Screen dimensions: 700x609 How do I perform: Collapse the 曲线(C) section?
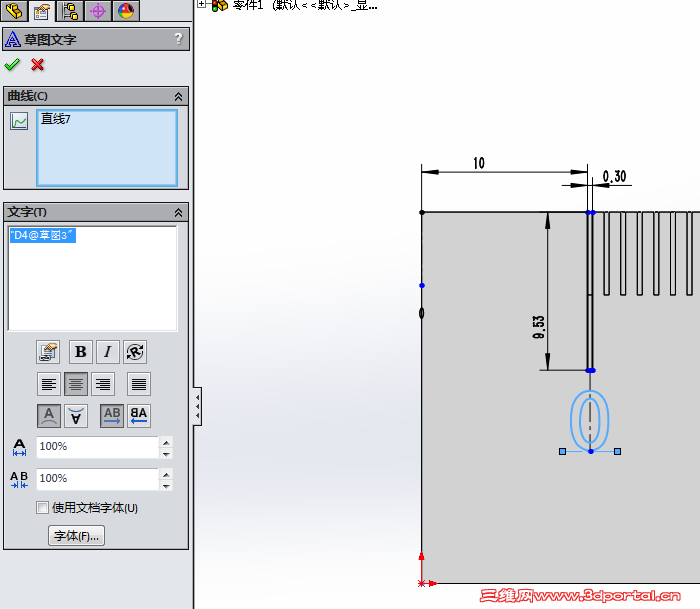(x=178, y=96)
